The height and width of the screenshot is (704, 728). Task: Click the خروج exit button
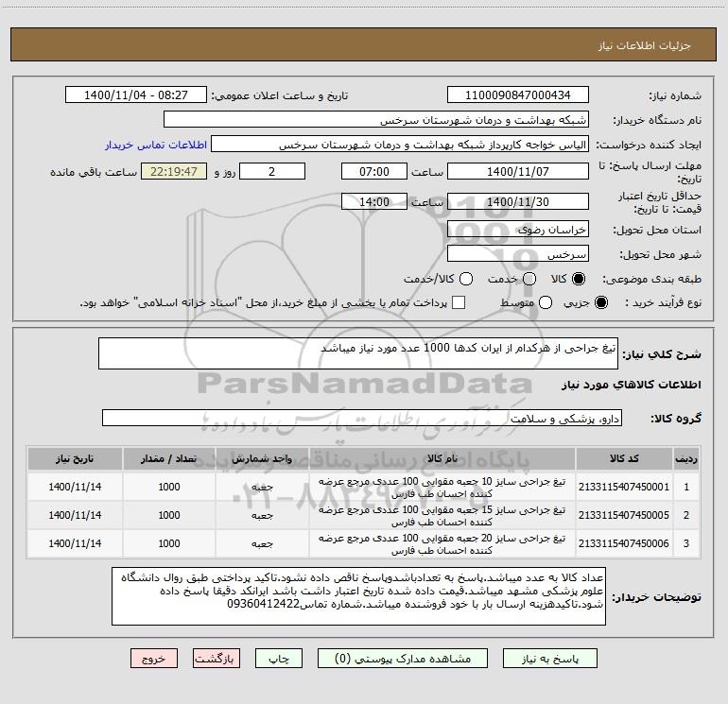(154, 658)
